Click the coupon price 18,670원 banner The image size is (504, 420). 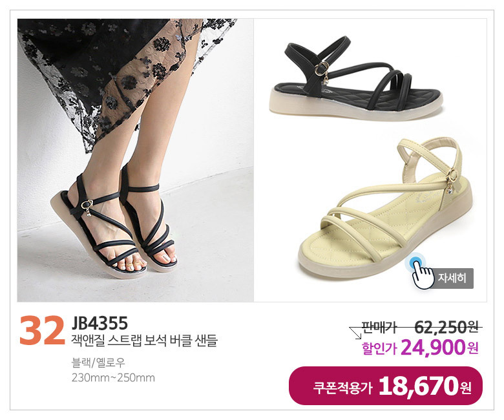click(386, 386)
